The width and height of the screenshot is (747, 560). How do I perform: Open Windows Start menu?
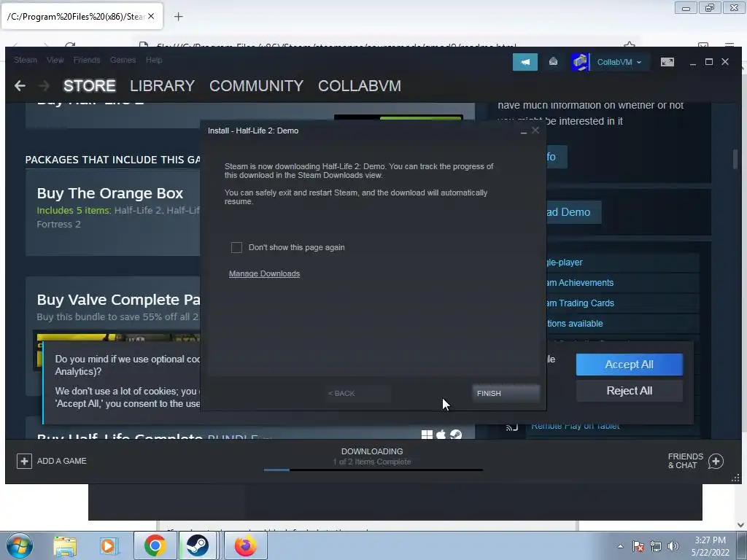click(20, 545)
